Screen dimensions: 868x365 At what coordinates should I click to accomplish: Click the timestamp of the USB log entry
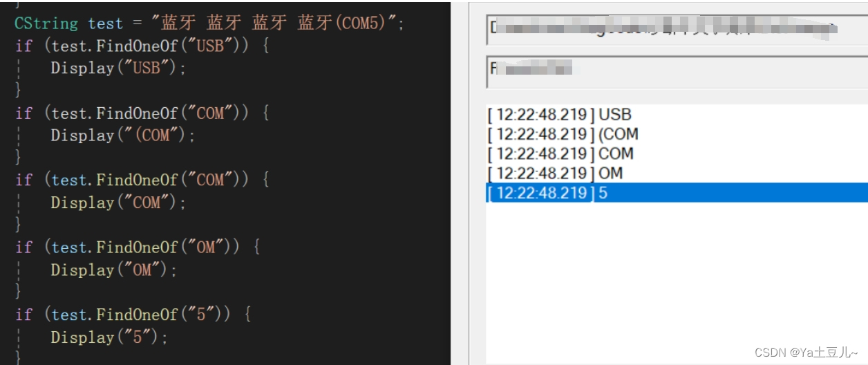coord(541,115)
